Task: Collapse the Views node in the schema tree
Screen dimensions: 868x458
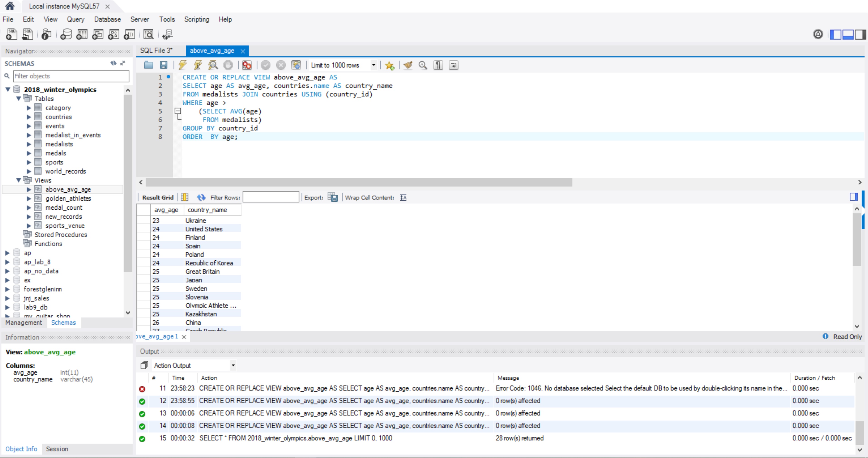Action: pyautogui.click(x=19, y=180)
